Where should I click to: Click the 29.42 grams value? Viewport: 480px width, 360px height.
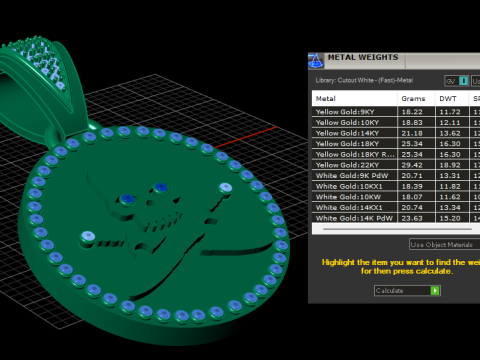point(412,165)
